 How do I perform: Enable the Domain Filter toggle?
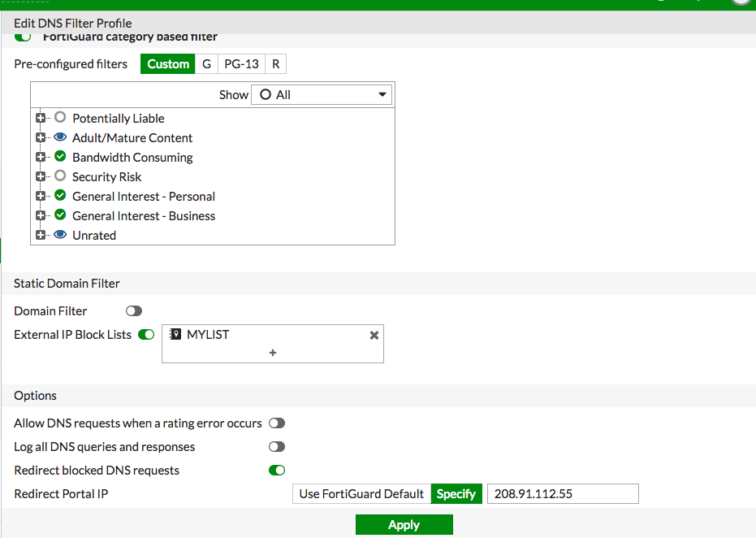(133, 310)
